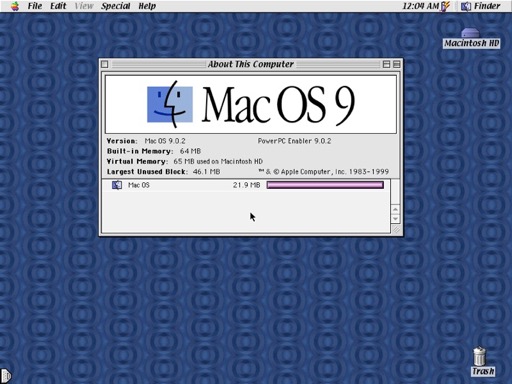Image resolution: width=512 pixels, height=384 pixels.
Task: Click the battery status icon beside the clock
Action: [x=445, y=6]
